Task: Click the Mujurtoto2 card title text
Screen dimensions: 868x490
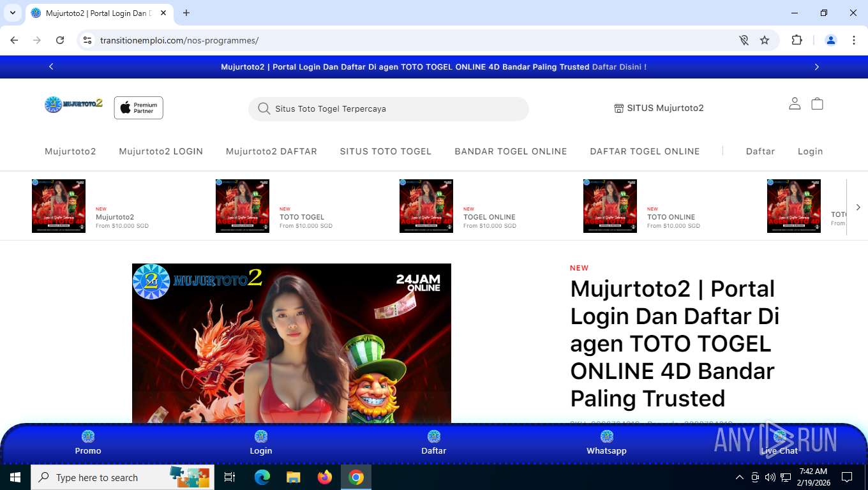Action: click(x=115, y=217)
